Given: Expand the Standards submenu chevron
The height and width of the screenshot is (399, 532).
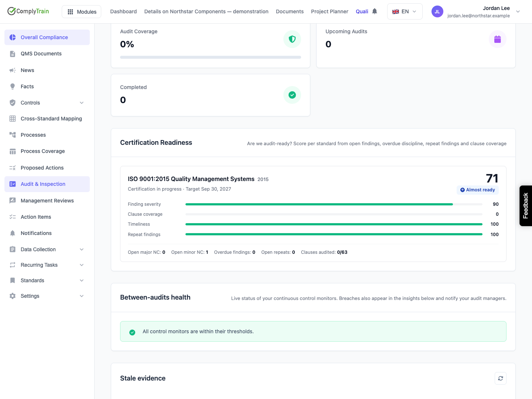Looking at the screenshot, I should [x=82, y=280].
